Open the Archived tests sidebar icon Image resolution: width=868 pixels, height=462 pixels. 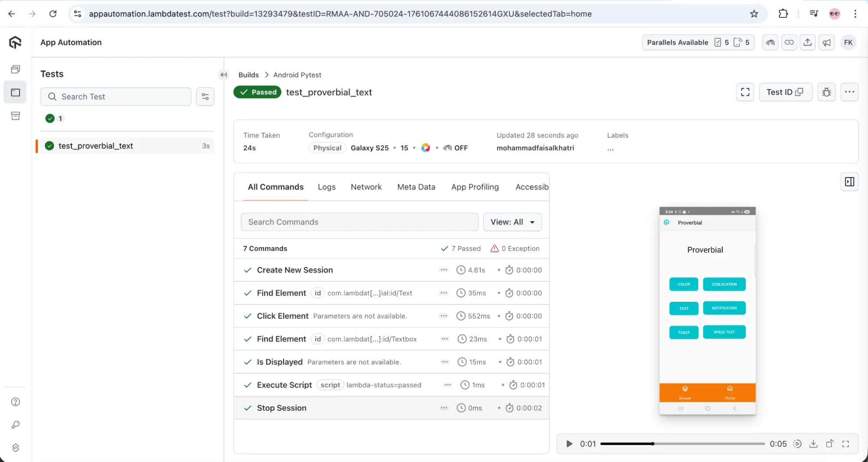[15, 116]
